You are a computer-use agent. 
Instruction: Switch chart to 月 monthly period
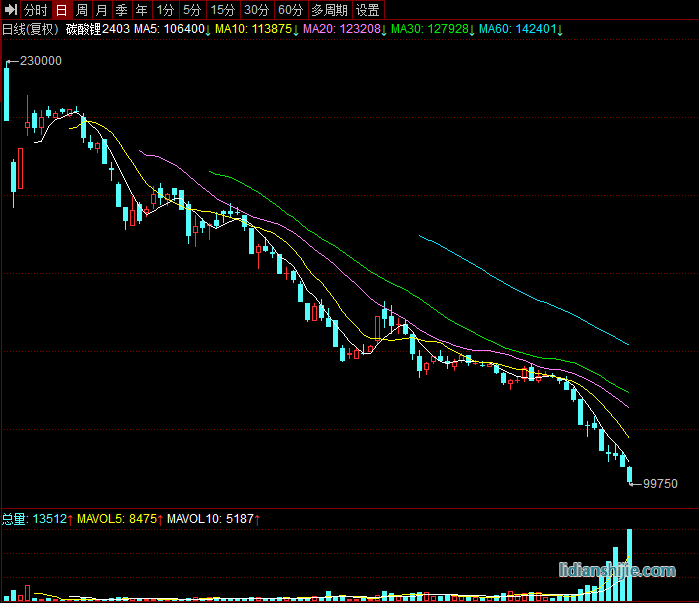[x=101, y=10]
